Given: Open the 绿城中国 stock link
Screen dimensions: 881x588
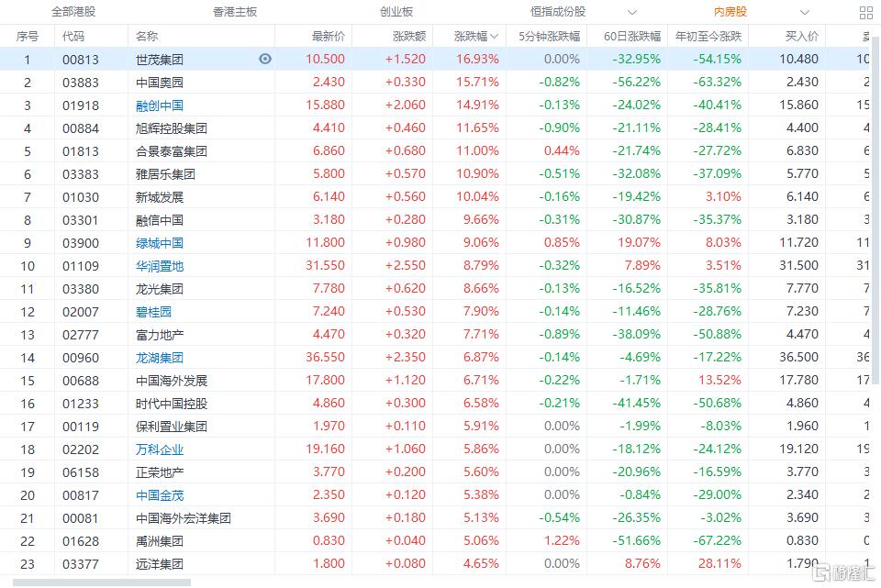Looking at the screenshot, I should (x=160, y=242).
